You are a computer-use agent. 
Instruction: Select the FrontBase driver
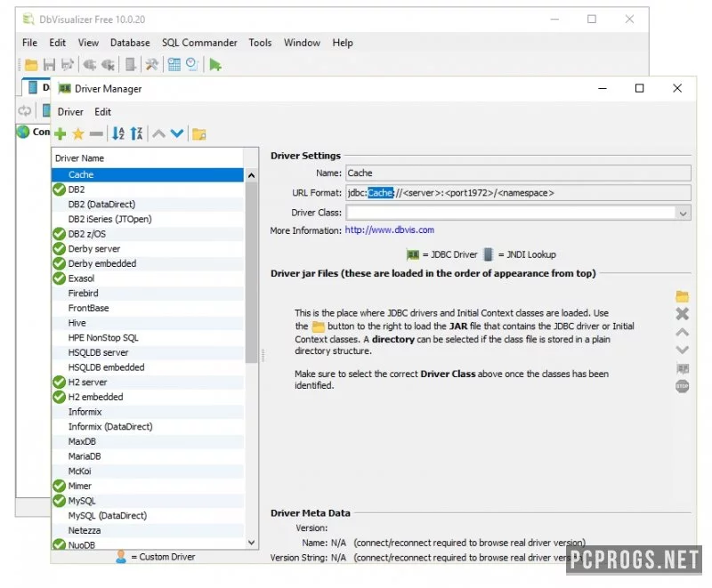tap(148, 308)
